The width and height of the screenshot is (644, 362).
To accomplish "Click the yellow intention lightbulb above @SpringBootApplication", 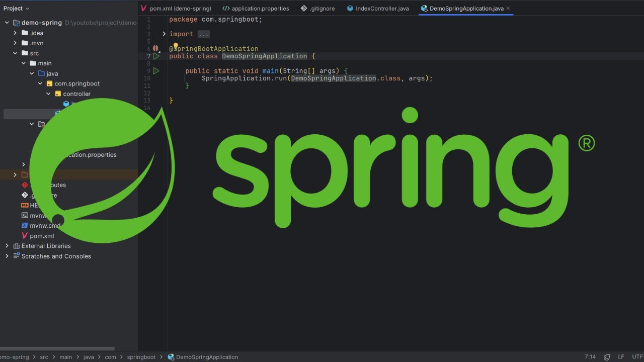I will (176, 46).
